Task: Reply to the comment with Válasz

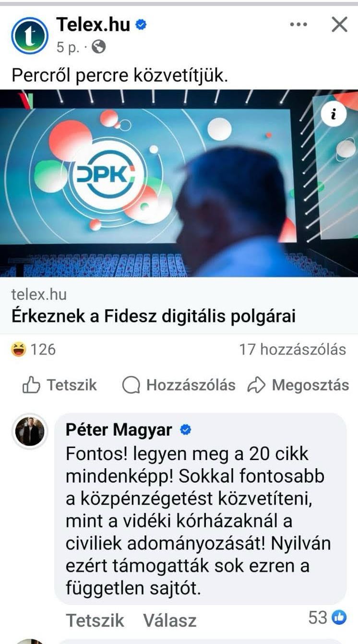Action: (170, 620)
